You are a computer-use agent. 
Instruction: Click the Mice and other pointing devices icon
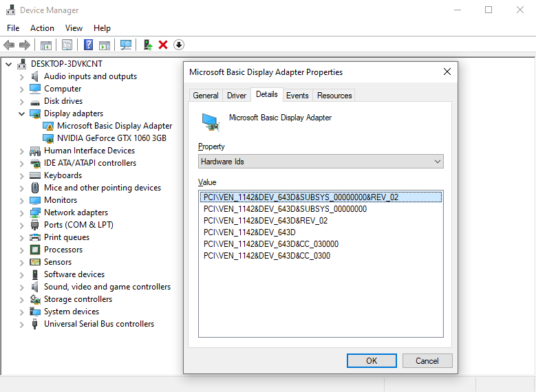tap(35, 188)
